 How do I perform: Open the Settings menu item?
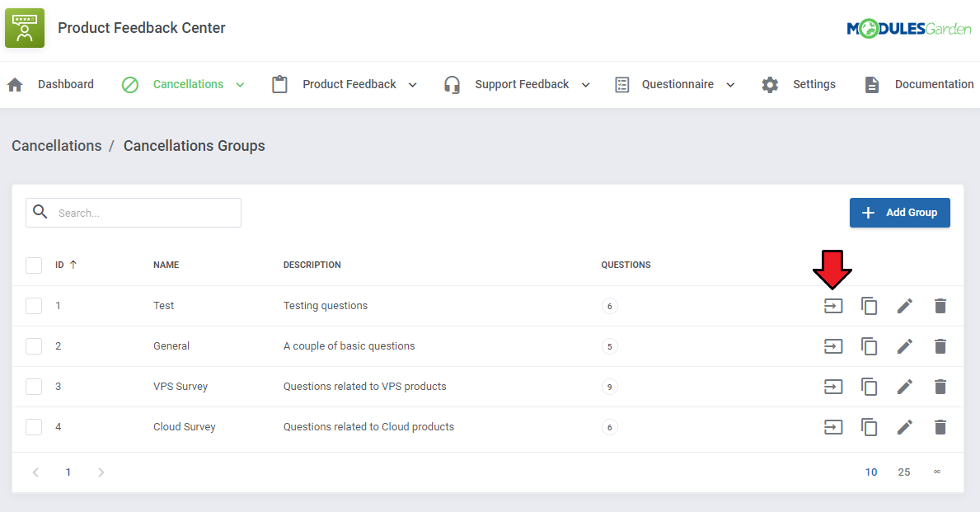coord(814,84)
